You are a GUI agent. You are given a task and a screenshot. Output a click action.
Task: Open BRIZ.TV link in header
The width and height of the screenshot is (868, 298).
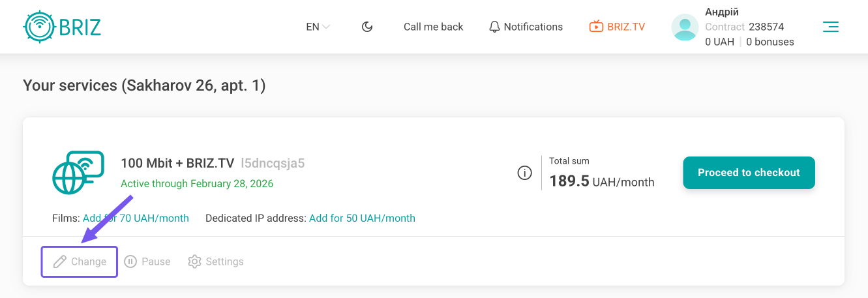point(617,27)
